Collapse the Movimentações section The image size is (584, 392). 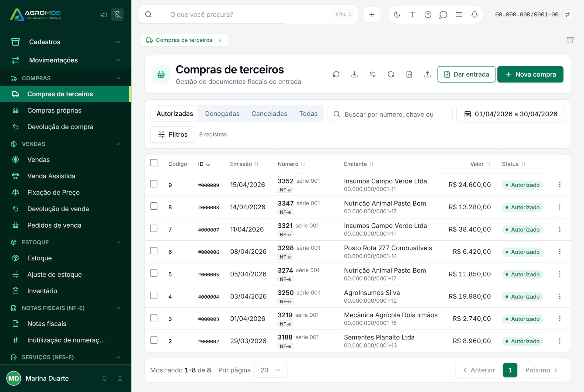coord(66,60)
